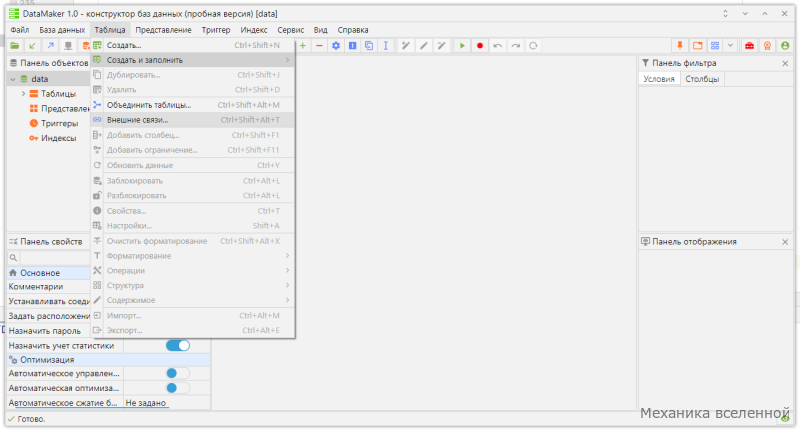Open Операции submenu arrow
The width and height of the screenshot is (800, 431).
287,270
